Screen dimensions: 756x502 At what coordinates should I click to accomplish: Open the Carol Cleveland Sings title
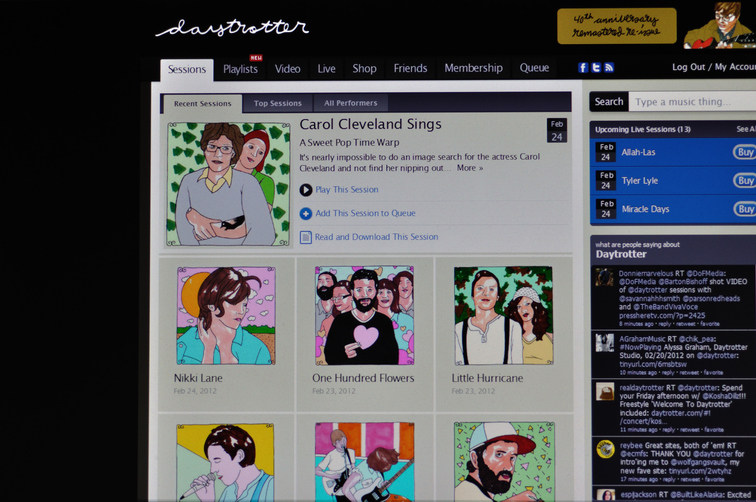(x=370, y=124)
